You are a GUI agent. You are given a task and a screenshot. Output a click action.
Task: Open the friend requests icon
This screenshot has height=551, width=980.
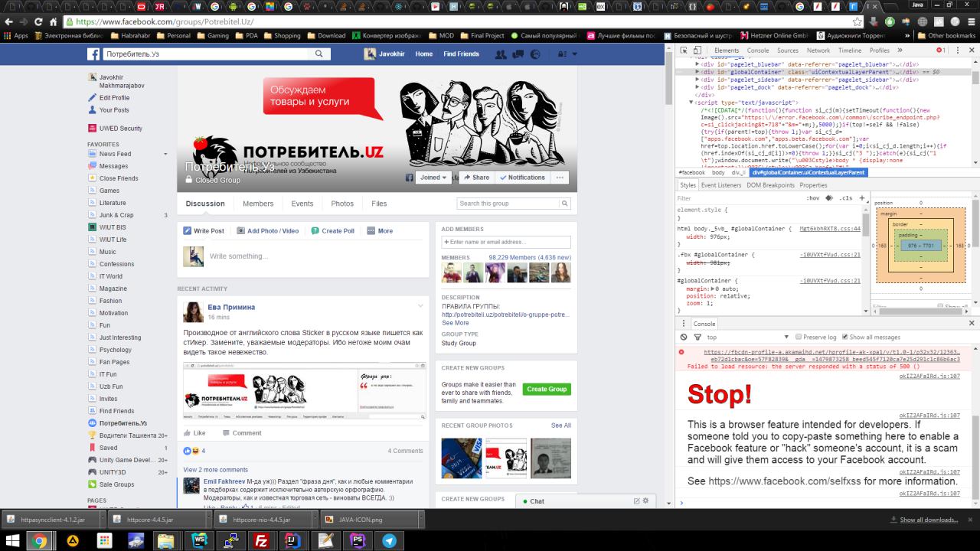[501, 54]
